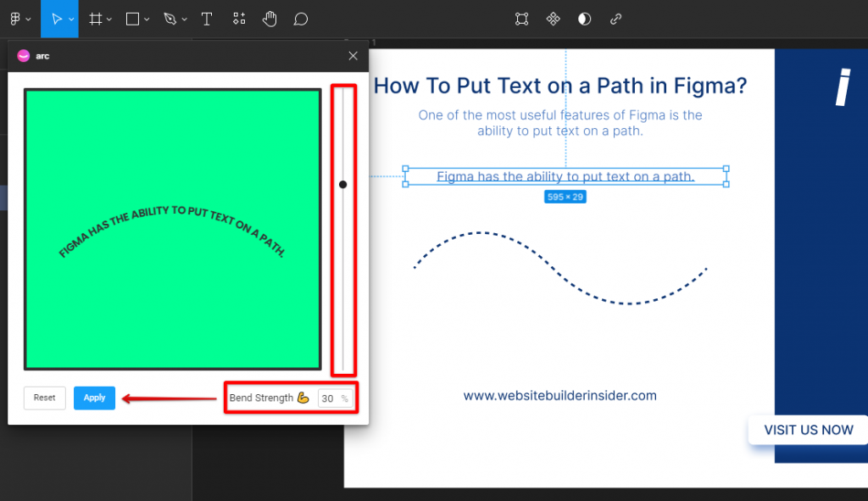This screenshot has width=868, height=501.
Task: Expand the Pen tools dropdown arrow
Action: click(184, 19)
